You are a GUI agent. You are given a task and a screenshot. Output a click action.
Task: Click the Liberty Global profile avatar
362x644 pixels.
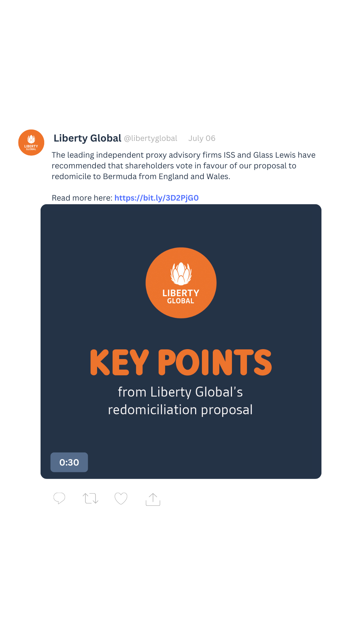(x=31, y=143)
